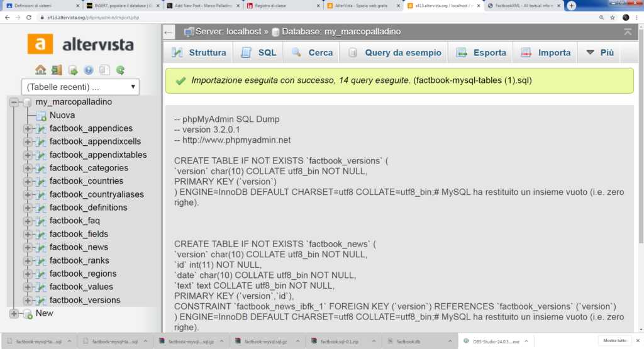Screen dimensions: 644x349
Task: Expand the factbook_appendices table node
Action: tap(28, 129)
